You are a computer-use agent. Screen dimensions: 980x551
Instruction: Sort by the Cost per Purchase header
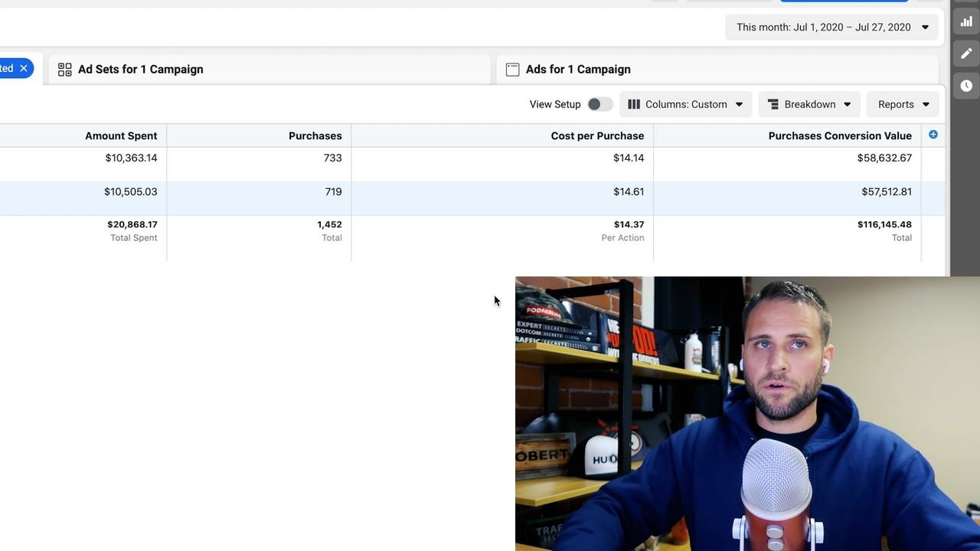point(597,135)
